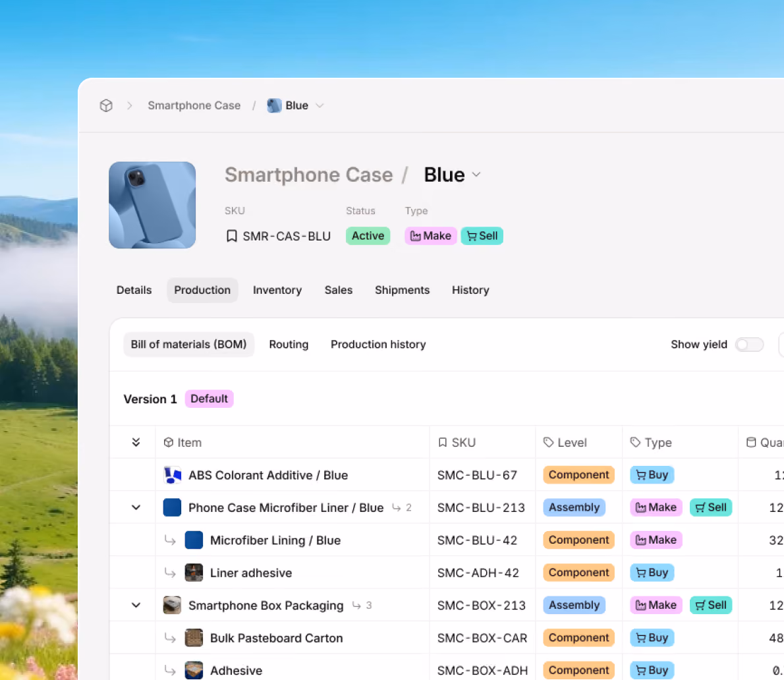This screenshot has width=784, height=680.
Task: Click the Active status badge
Action: tap(368, 236)
